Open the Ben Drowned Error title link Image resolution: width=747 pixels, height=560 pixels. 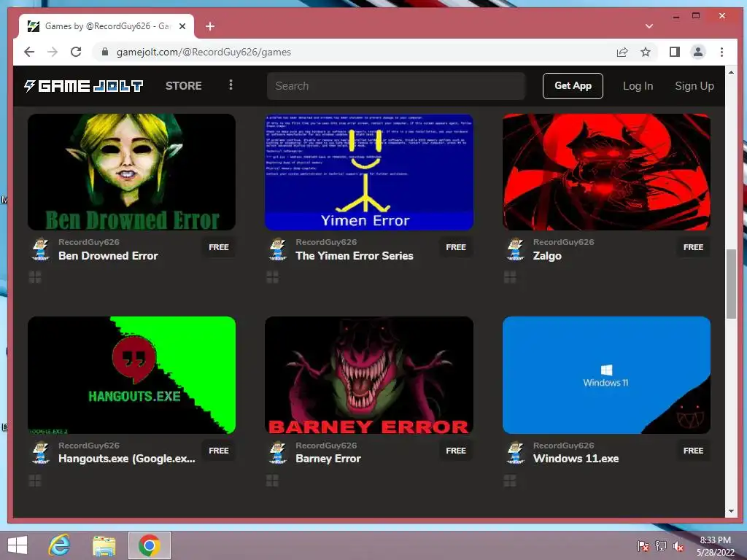108,256
